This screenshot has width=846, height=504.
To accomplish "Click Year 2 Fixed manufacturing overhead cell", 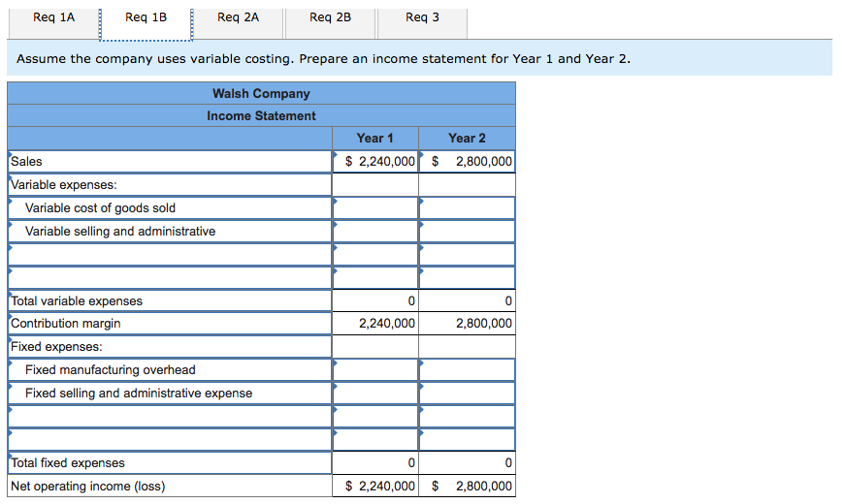I will tap(468, 370).
